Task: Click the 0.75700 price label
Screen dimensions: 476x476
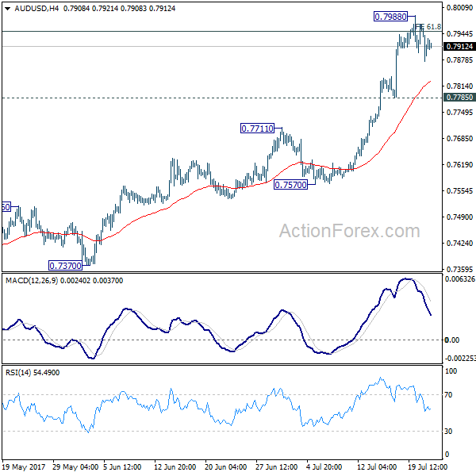Action: pyautogui.click(x=290, y=185)
